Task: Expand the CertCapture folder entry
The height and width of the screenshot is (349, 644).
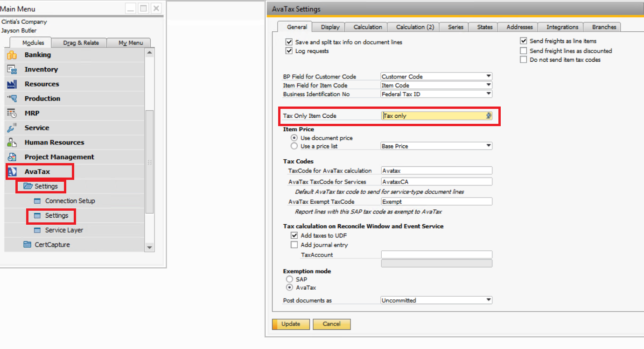Action: pos(52,245)
